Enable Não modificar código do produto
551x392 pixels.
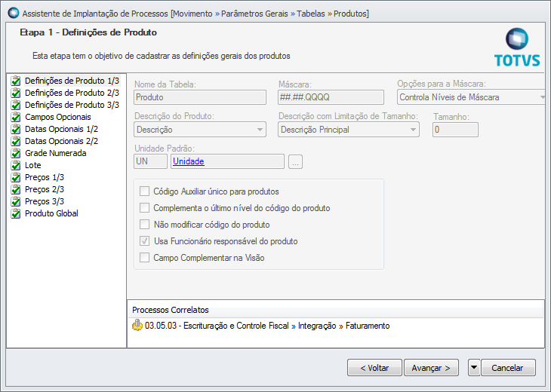tap(144, 224)
